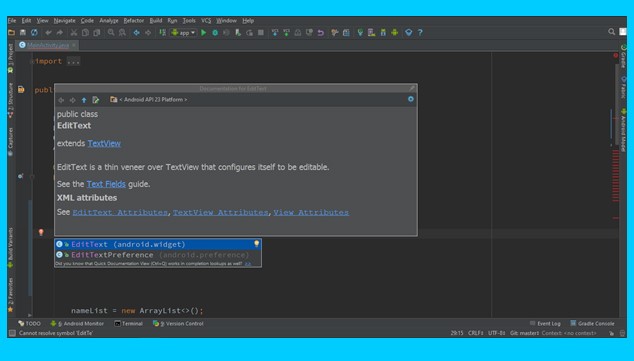Open EditText Attributes link
This screenshot has height=361, width=634.
click(x=120, y=212)
